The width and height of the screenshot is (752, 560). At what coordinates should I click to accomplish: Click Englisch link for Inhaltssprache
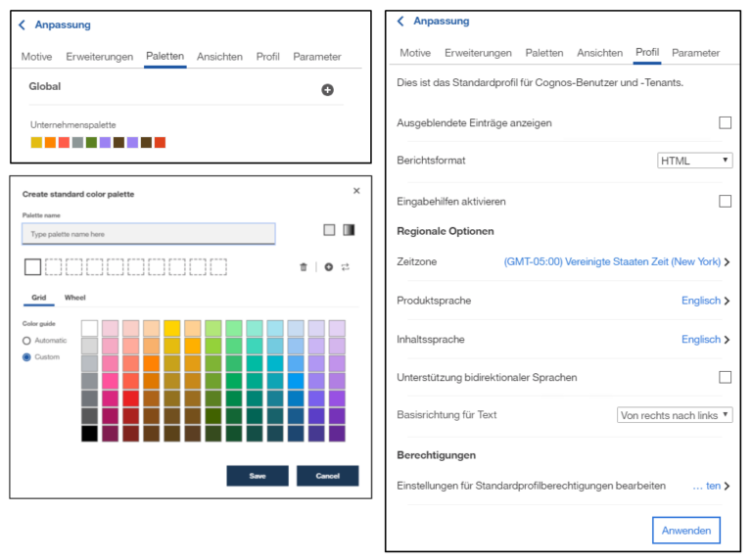[x=701, y=340]
